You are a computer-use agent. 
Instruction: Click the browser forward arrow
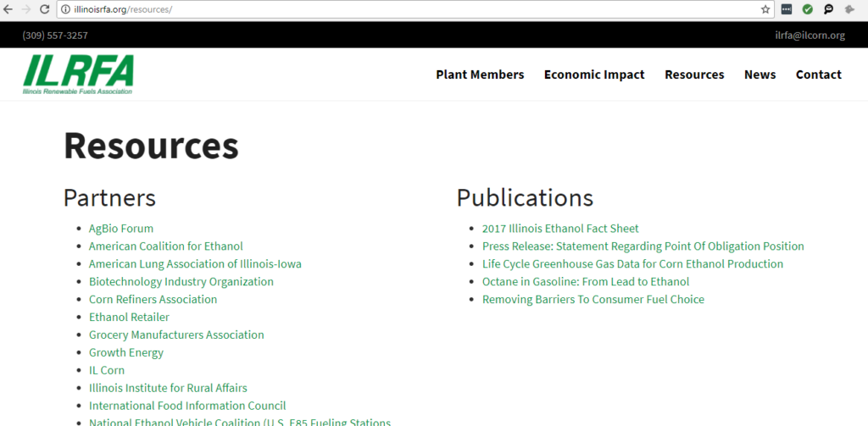[x=26, y=9]
